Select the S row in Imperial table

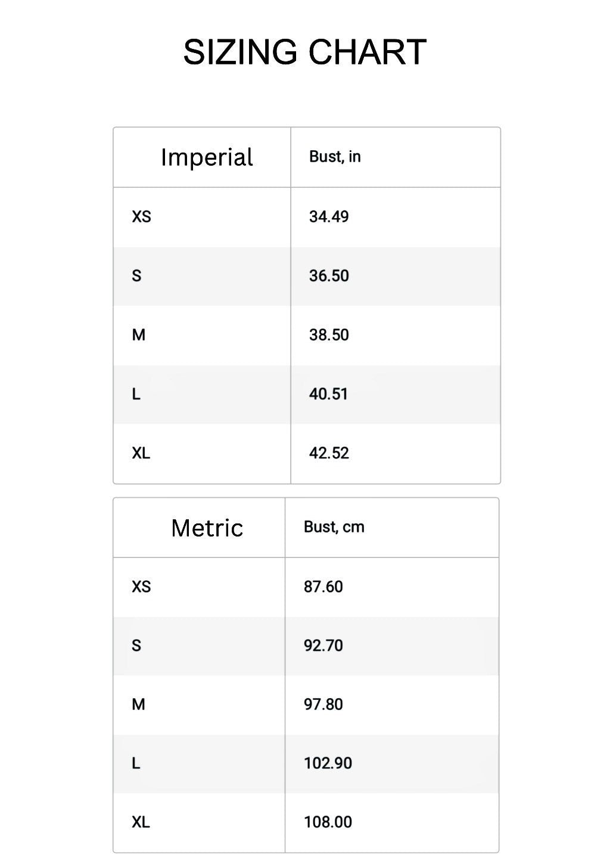coord(137,275)
